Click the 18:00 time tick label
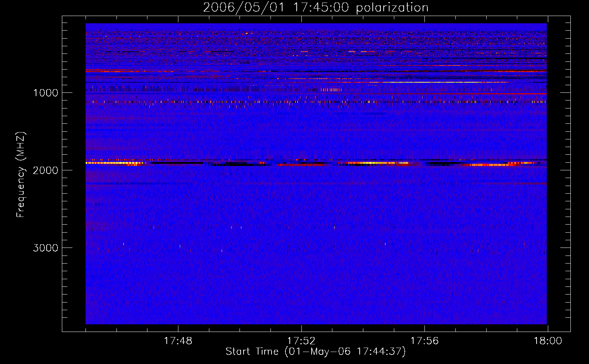Screen dimensions: 589x364 click(x=548, y=341)
